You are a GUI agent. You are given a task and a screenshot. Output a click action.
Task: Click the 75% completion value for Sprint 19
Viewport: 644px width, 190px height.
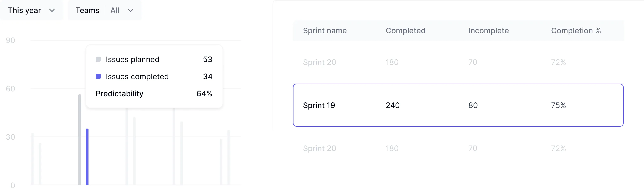click(558, 105)
